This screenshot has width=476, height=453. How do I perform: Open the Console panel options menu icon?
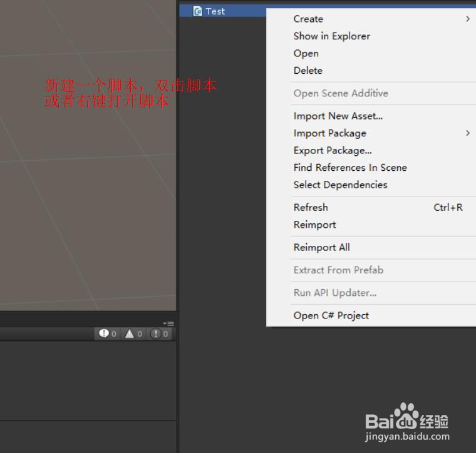(168, 323)
